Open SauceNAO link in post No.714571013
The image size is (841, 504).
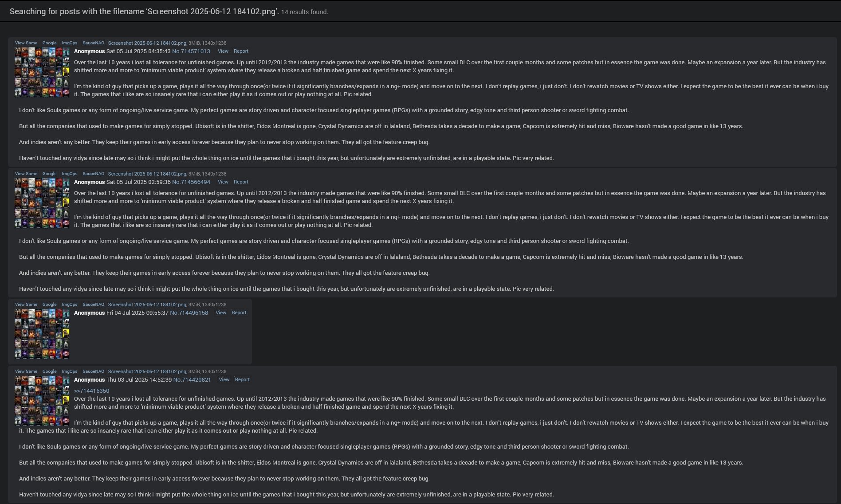tap(94, 43)
